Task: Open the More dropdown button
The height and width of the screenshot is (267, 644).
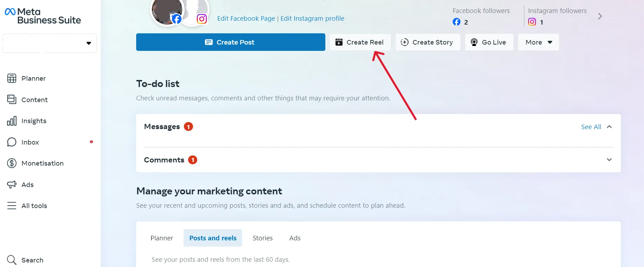Action: 538,42
